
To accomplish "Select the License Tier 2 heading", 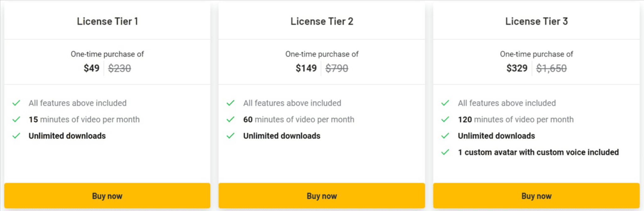I will (x=322, y=21).
